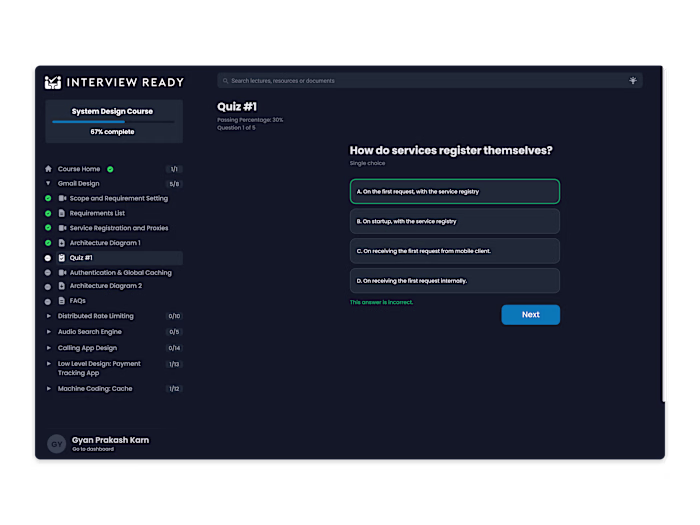
Task: Click the search magnifier icon
Action: pos(225,81)
